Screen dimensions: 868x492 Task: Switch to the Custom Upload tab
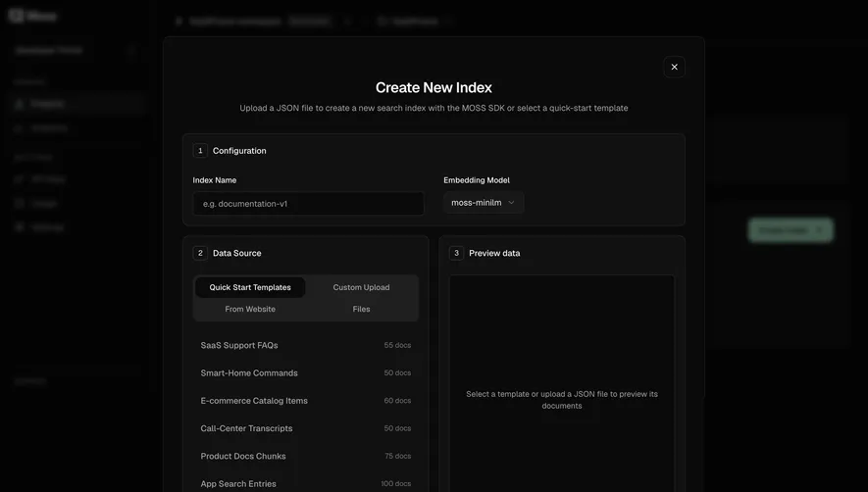362,287
